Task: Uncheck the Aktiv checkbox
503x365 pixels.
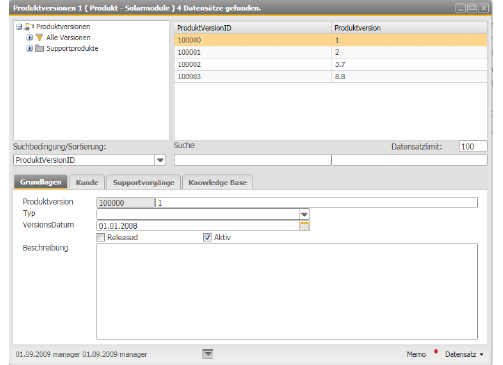Action: pyautogui.click(x=207, y=237)
